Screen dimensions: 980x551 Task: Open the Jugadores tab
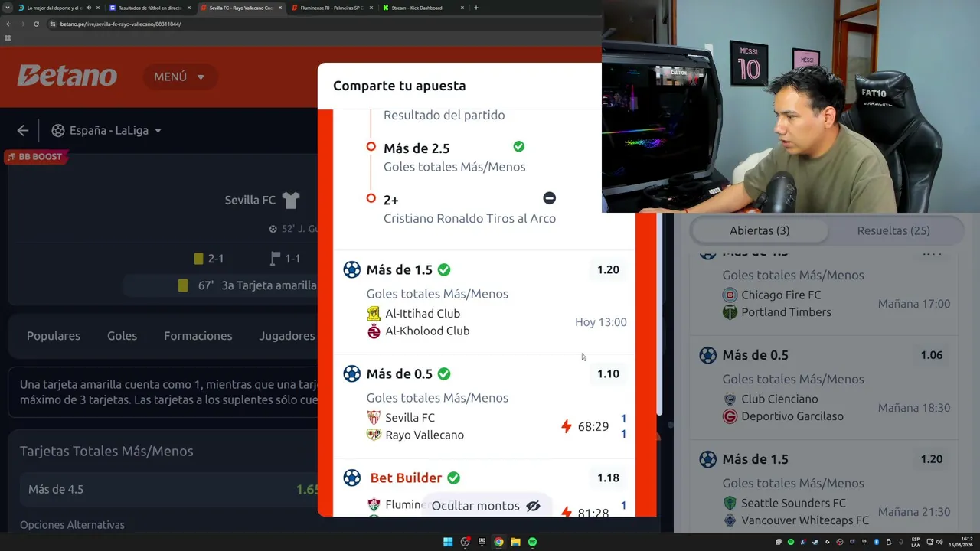coord(287,336)
